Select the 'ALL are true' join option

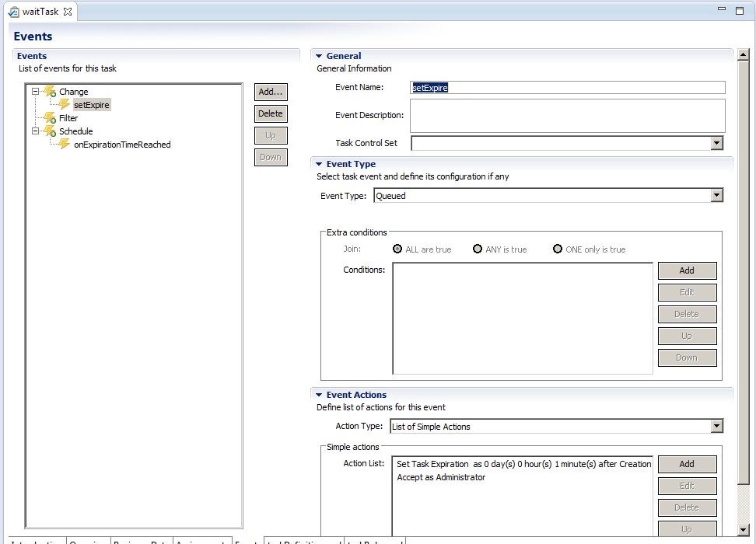coord(398,249)
